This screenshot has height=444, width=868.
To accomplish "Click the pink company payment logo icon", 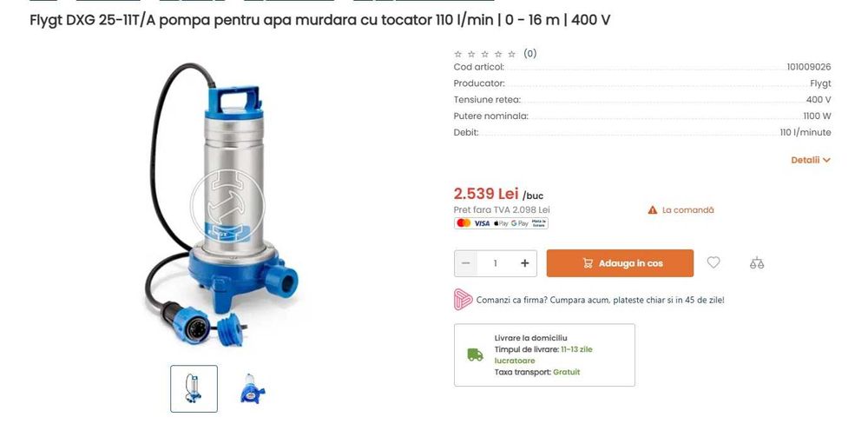I will pyautogui.click(x=463, y=299).
